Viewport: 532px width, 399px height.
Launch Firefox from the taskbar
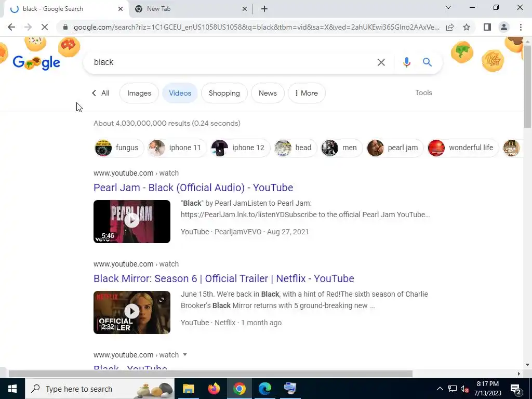(x=214, y=389)
